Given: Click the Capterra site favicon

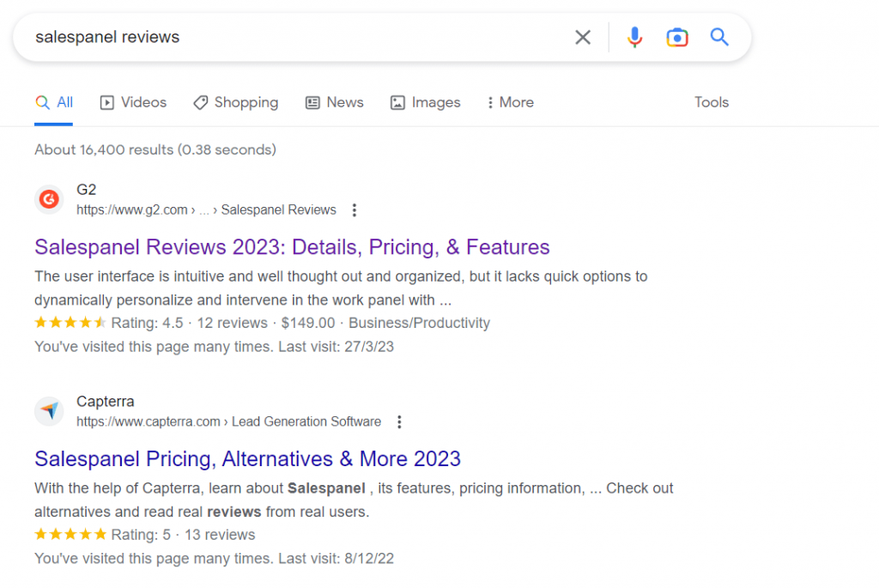Looking at the screenshot, I should (49, 411).
